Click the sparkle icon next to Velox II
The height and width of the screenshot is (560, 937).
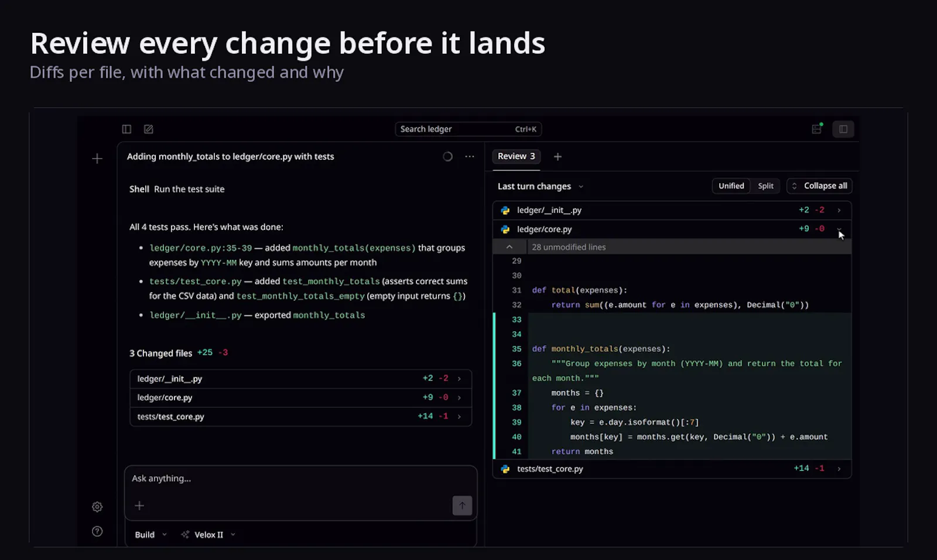185,534
